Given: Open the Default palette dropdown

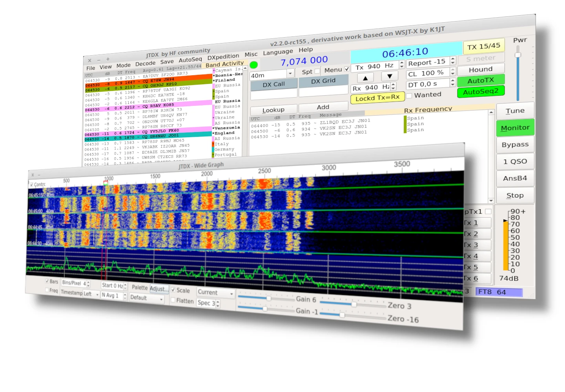Looking at the screenshot, I should (x=146, y=298).
